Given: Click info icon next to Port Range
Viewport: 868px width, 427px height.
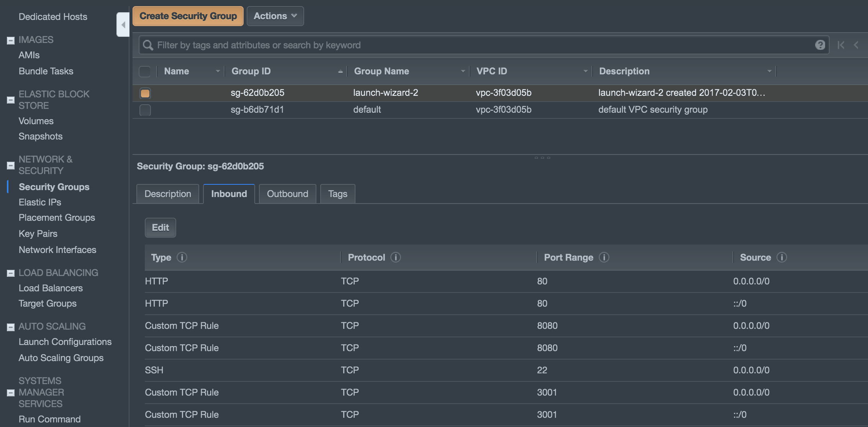Looking at the screenshot, I should [604, 257].
